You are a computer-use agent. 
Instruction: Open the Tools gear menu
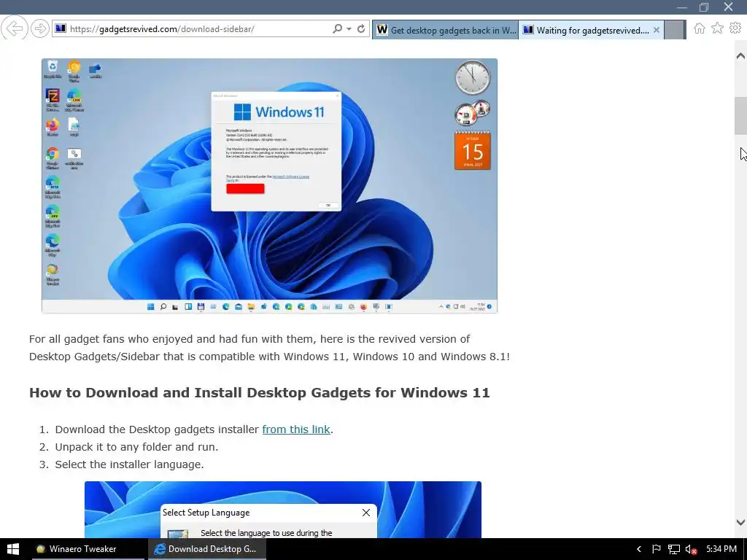[735, 28]
